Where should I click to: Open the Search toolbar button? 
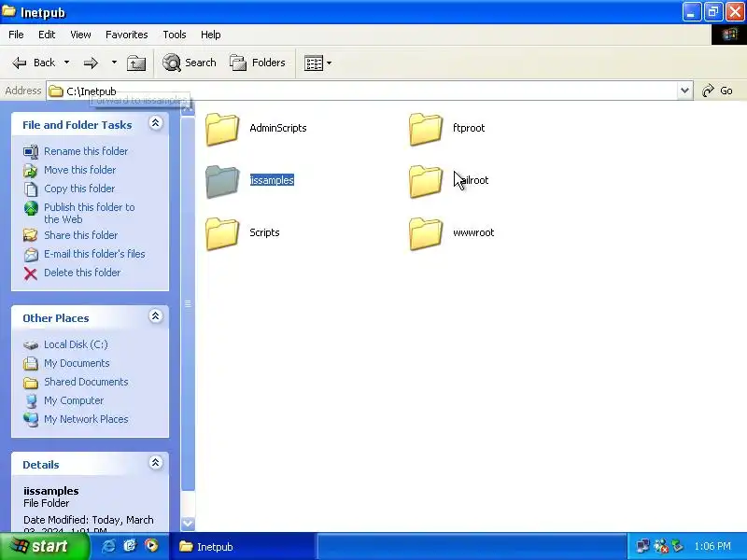point(190,63)
